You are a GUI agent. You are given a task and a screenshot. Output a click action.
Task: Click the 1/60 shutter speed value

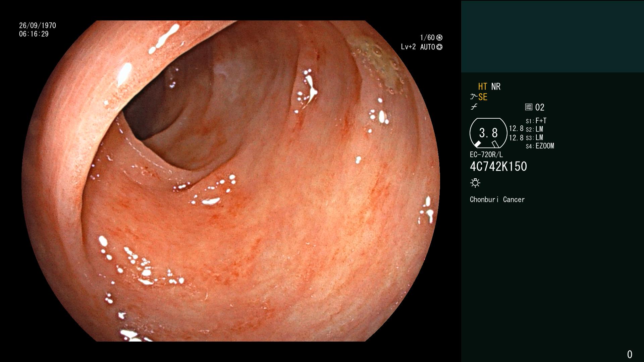click(427, 38)
